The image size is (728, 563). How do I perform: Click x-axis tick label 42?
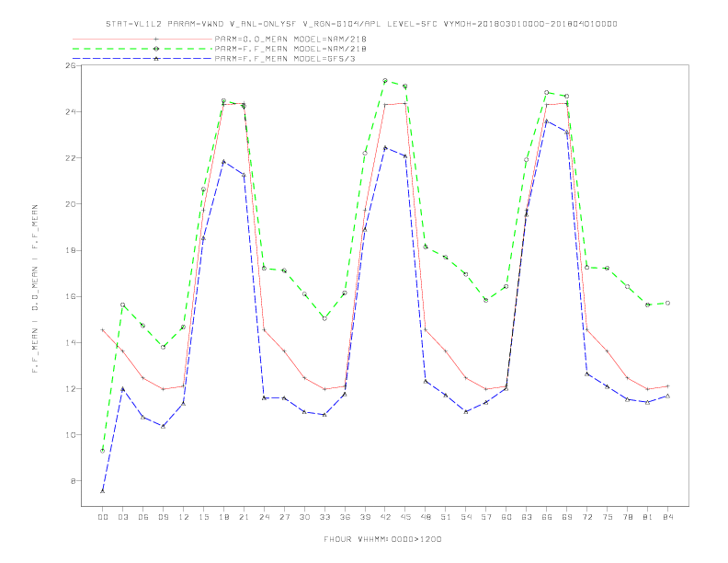(x=385, y=517)
